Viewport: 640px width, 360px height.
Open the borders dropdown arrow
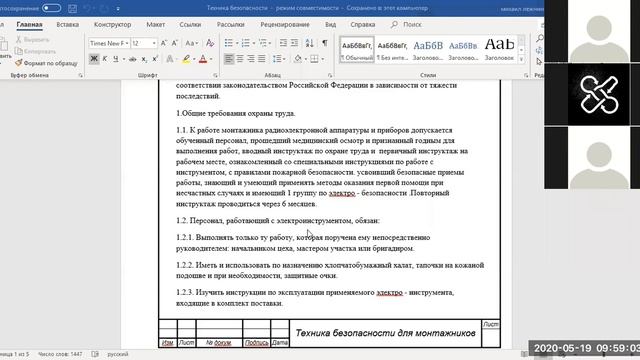coord(322,59)
